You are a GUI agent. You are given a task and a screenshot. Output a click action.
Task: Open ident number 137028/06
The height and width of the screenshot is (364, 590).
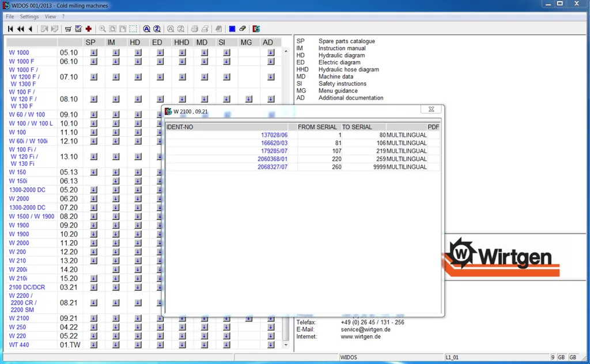pyautogui.click(x=274, y=135)
